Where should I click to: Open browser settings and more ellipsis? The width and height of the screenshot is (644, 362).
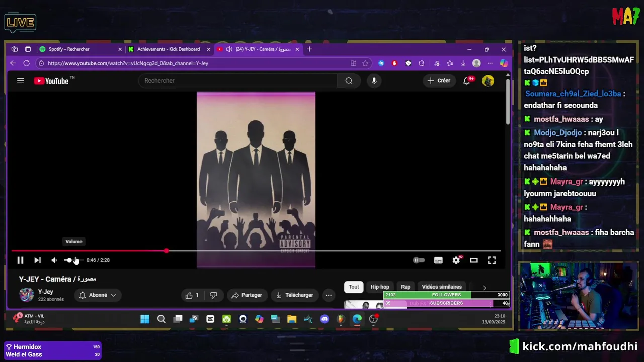click(x=490, y=63)
